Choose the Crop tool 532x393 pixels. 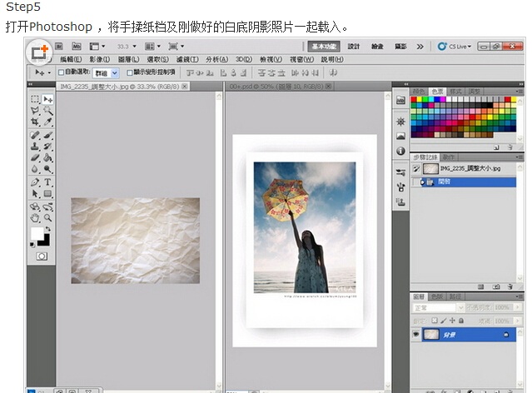[x=36, y=122]
